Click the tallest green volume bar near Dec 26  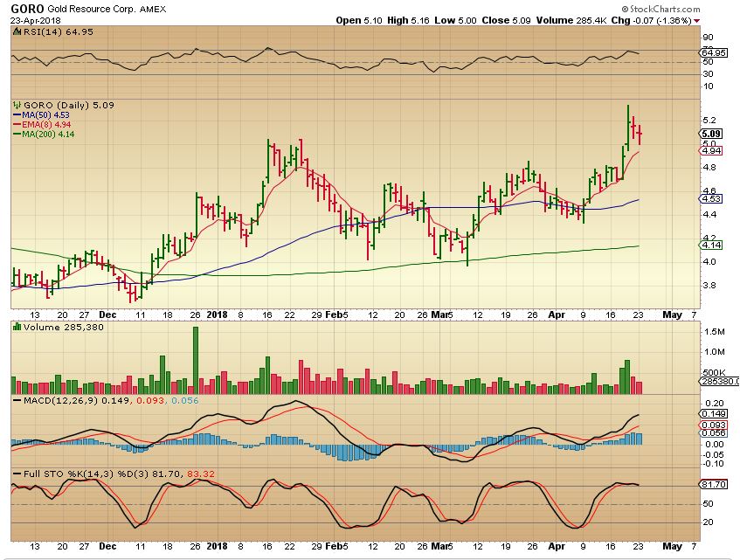(x=196, y=360)
